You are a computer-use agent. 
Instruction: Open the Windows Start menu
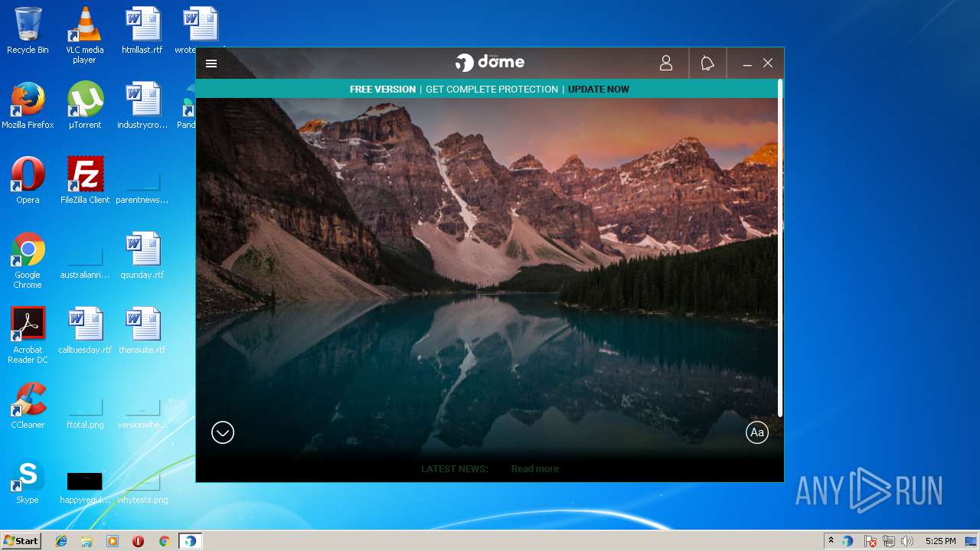click(21, 541)
